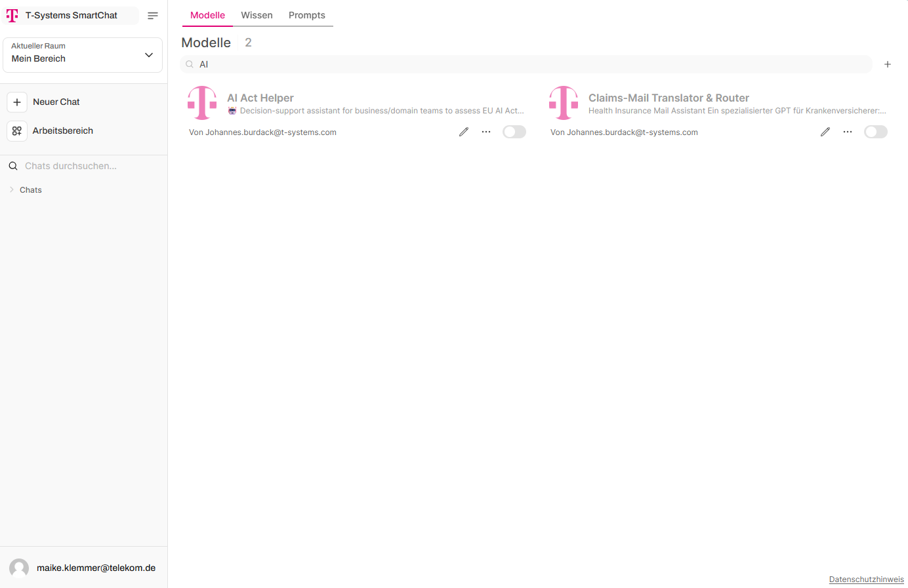Click the T-Systems SmartChat logo icon
908x588 pixels.
tap(12, 15)
